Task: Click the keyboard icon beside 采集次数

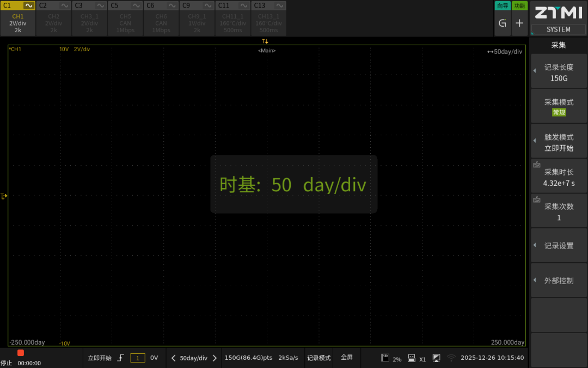Action: click(x=537, y=200)
